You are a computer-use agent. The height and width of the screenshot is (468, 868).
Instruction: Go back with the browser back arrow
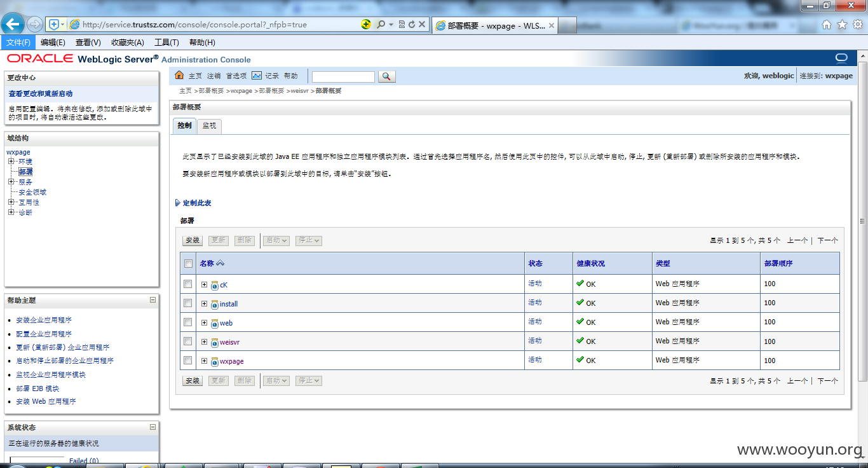[x=13, y=24]
